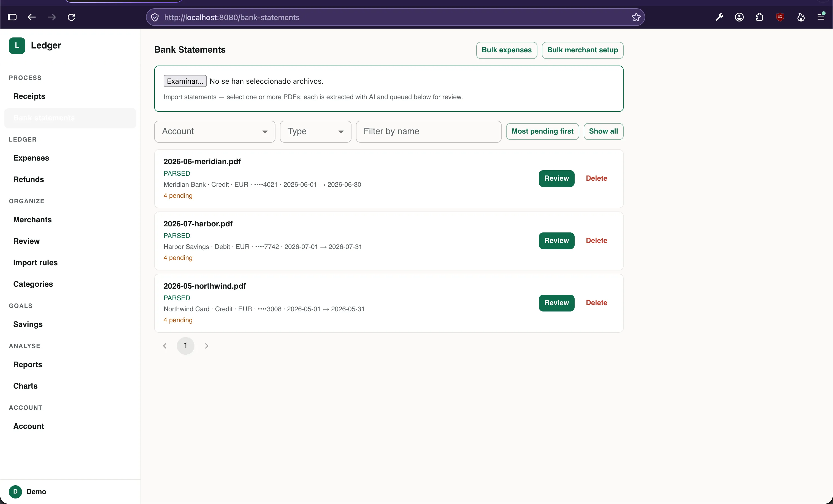Click the Demo user avatar icon
Screen dimensions: 833x504
pyautogui.click(x=15, y=492)
